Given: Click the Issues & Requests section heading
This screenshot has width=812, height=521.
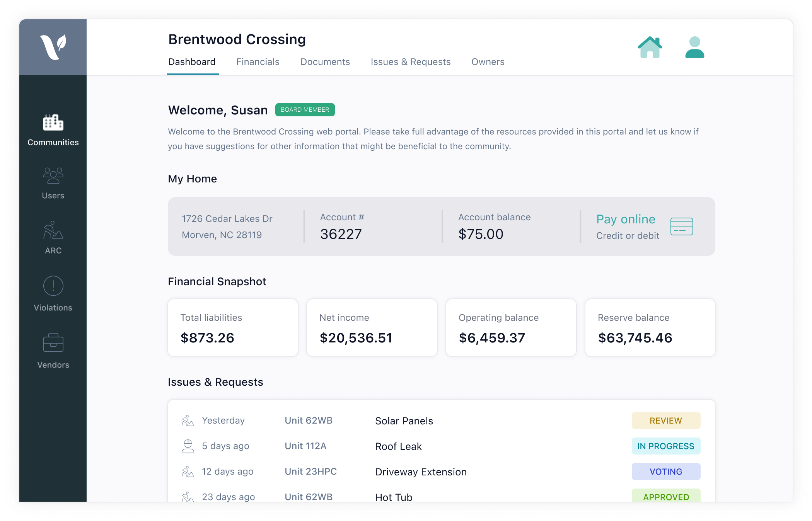Looking at the screenshot, I should pos(215,382).
